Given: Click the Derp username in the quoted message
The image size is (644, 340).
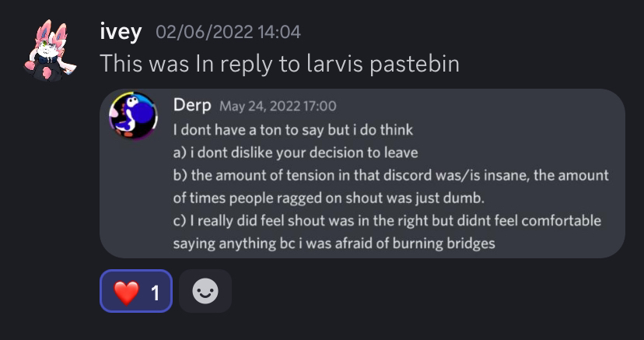Looking at the screenshot, I should pos(191,105).
